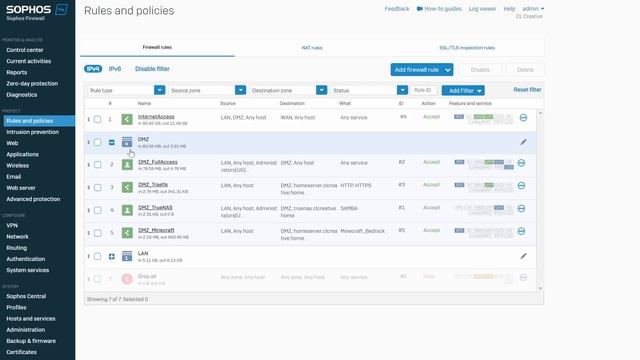640x360 pixels.
Task: Click the drag handle of DMZ group
Action: coord(89,142)
